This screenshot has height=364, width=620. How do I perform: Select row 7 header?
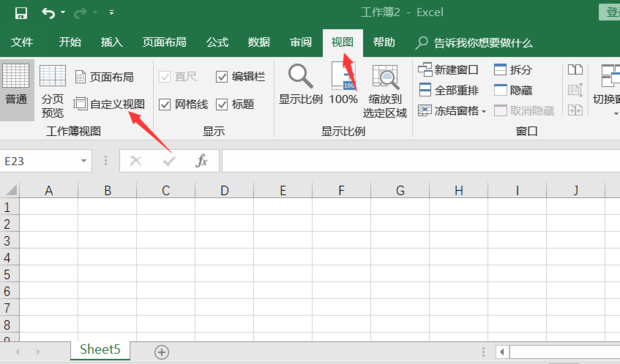9,308
